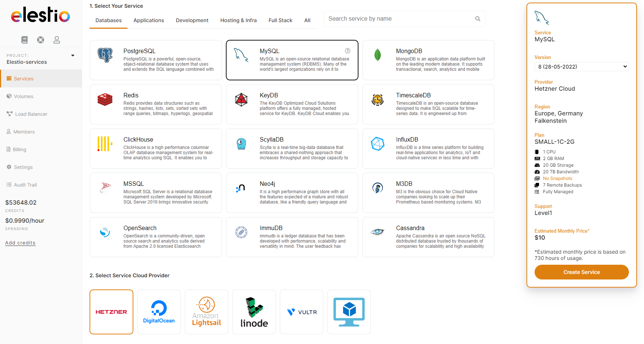Switch to the Applications tab
Screen dimensions: 644x344
point(148,20)
